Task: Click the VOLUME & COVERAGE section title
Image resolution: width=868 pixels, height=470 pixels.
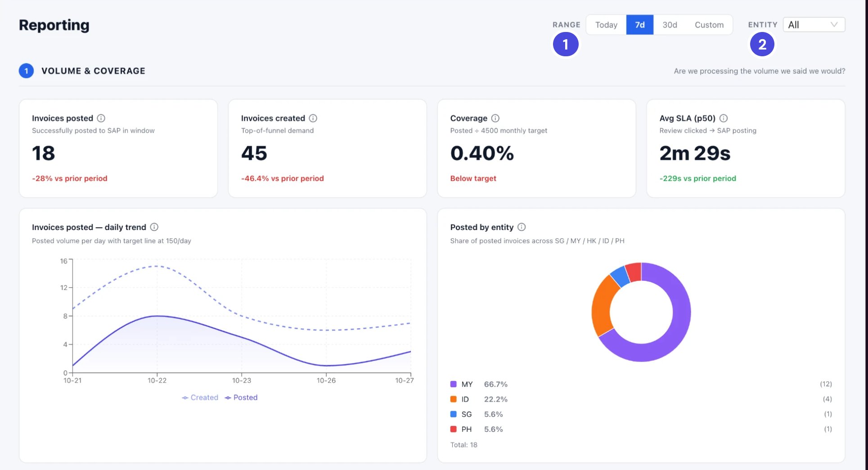Action: pyautogui.click(x=94, y=71)
